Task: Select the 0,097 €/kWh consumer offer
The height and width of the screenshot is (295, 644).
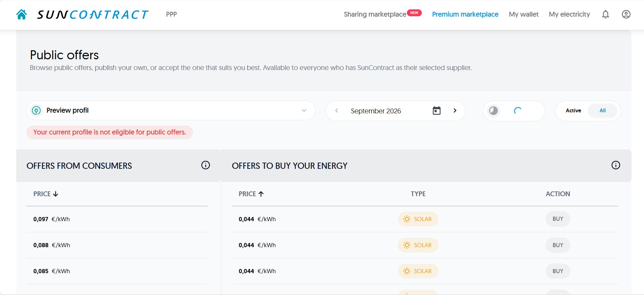Action: pyautogui.click(x=117, y=219)
